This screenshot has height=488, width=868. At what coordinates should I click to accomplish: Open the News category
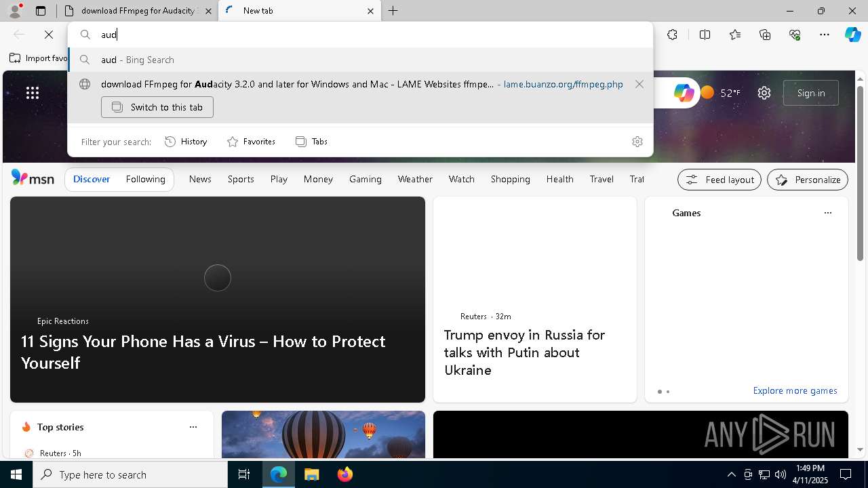200,179
